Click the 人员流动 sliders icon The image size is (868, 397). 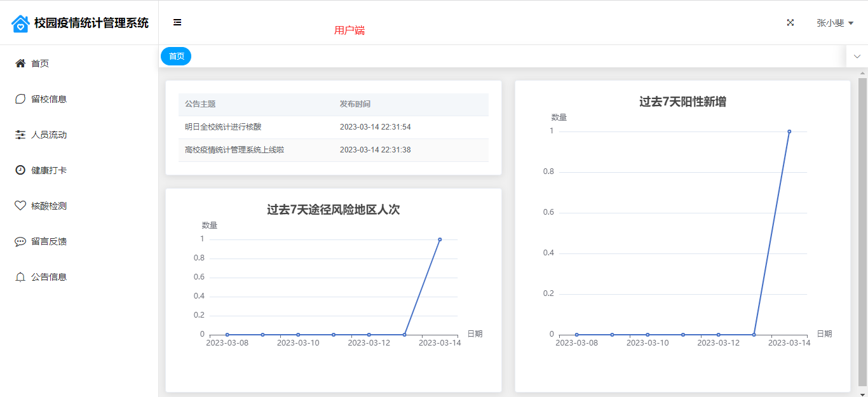(20, 135)
